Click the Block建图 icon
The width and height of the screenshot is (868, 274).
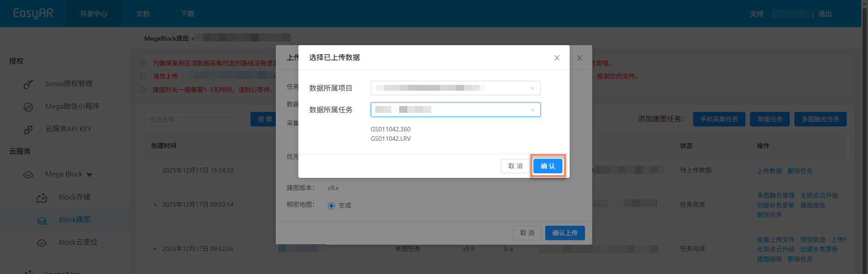42,220
